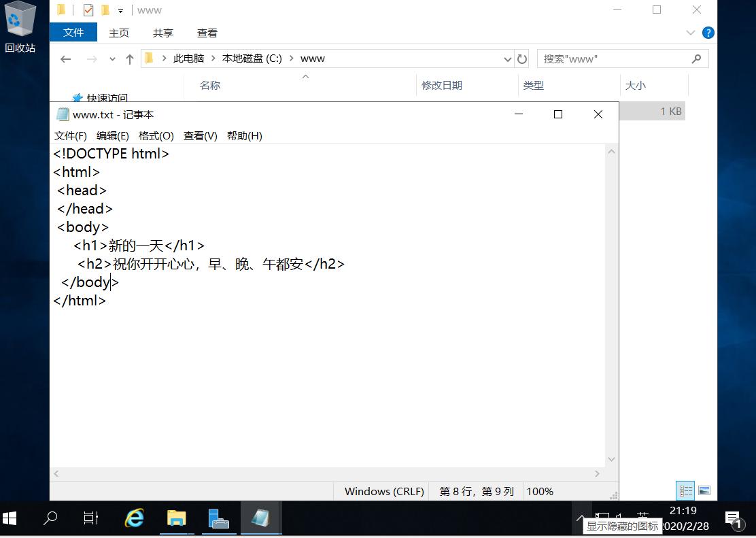Click inside the www search box
The image size is (756, 538).
[612, 59]
